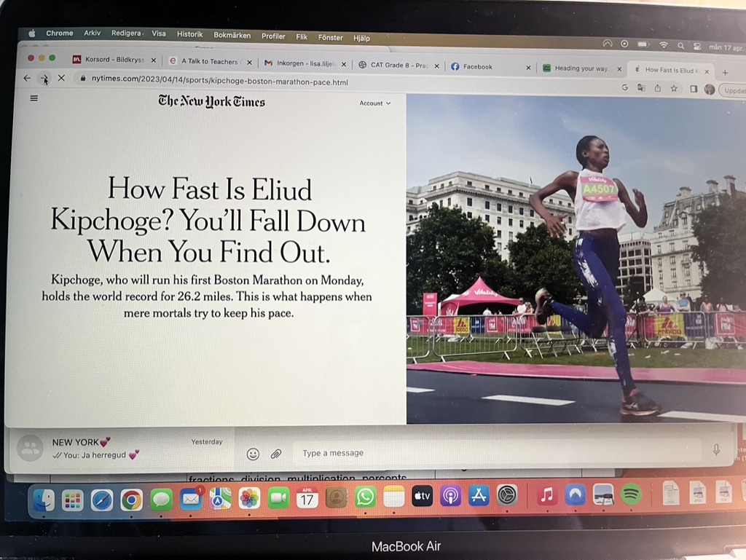Image resolution: width=746 pixels, height=560 pixels.
Task: Toggle the Chrome side panel icon
Action: click(x=693, y=88)
